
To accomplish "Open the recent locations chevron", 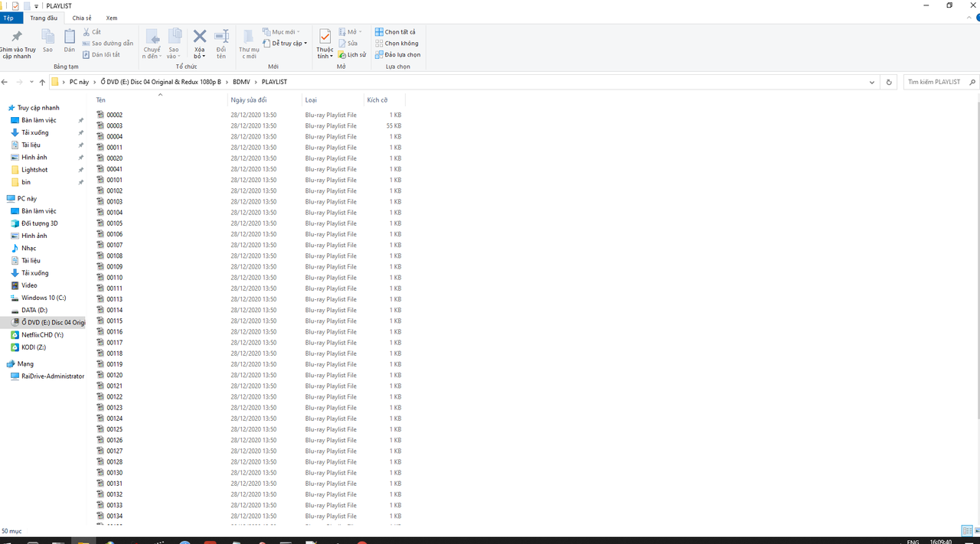I will [31, 82].
